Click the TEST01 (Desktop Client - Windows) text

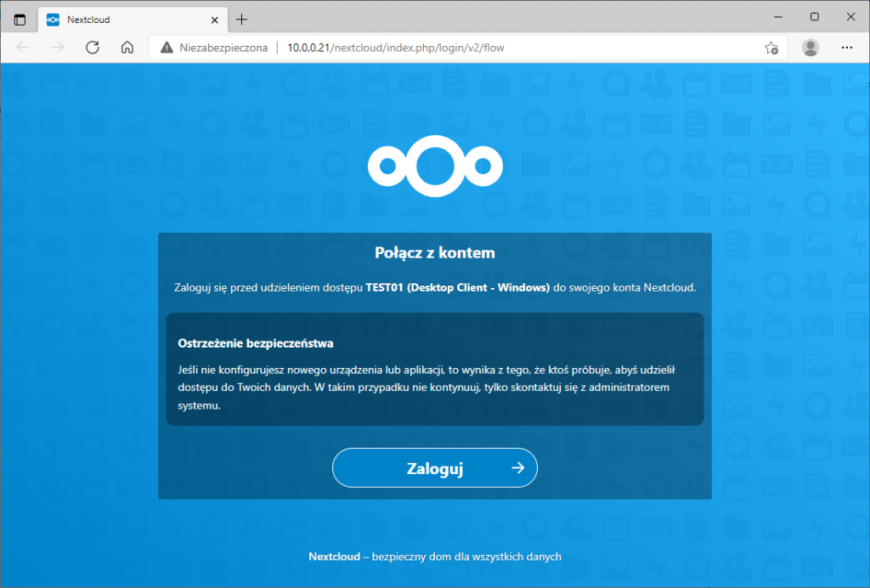(458, 287)
